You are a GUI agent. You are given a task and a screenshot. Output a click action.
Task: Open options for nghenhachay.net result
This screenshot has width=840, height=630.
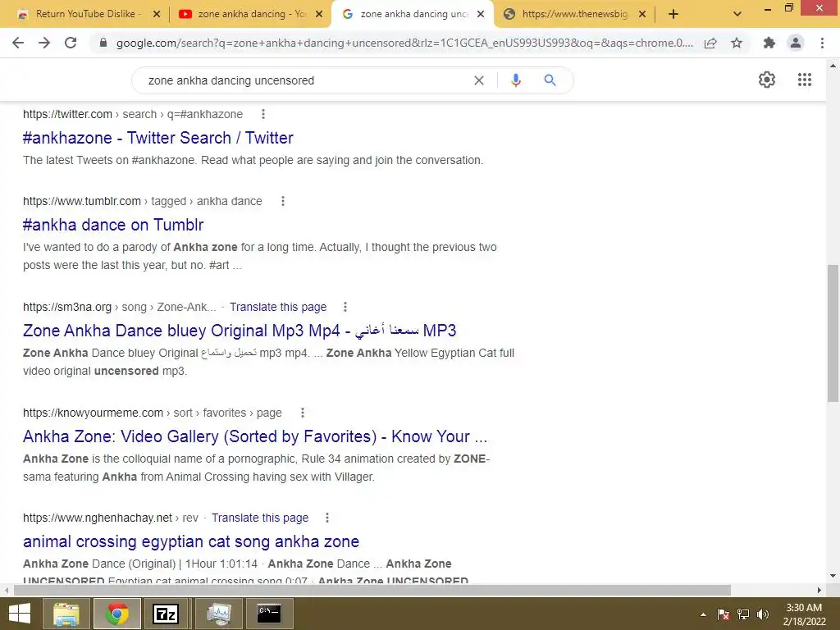326,518
